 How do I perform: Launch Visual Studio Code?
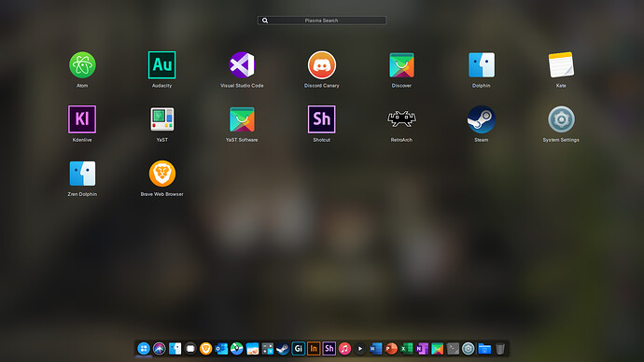click(242, 65)
